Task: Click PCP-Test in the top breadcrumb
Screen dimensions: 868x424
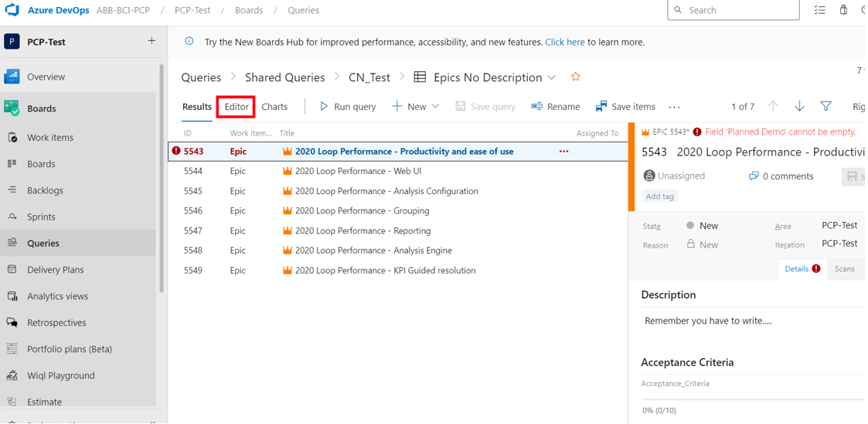Action: click(x=192, y=11)
